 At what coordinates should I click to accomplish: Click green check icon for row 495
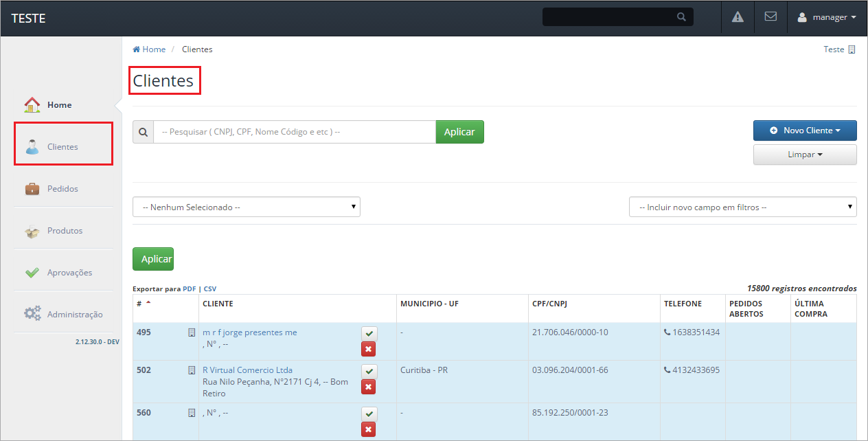369,334
